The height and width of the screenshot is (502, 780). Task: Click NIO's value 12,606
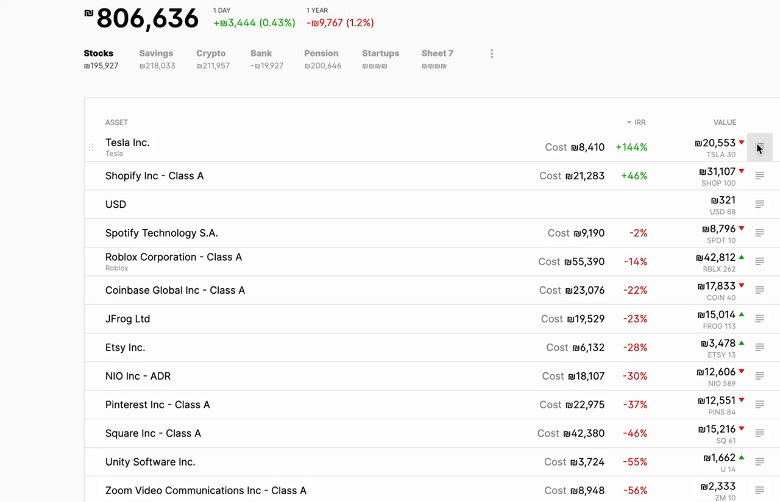[716, 372]
